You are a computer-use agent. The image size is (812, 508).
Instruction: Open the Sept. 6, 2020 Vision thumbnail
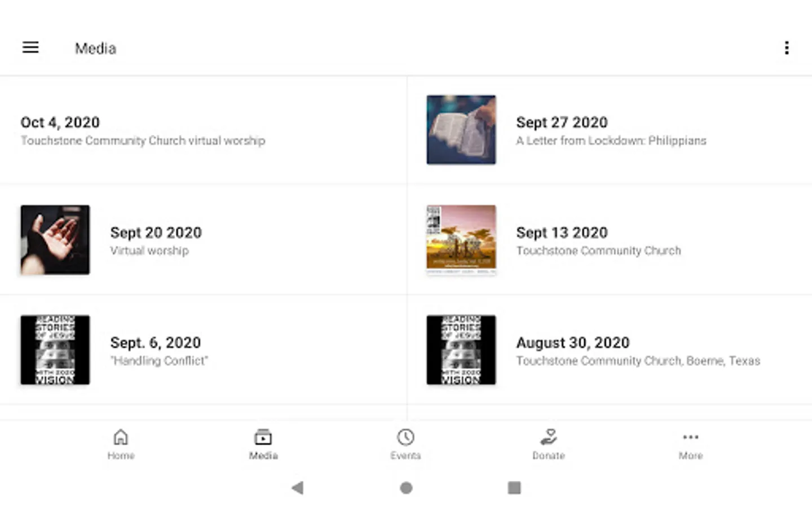click(x=55, y=350)
